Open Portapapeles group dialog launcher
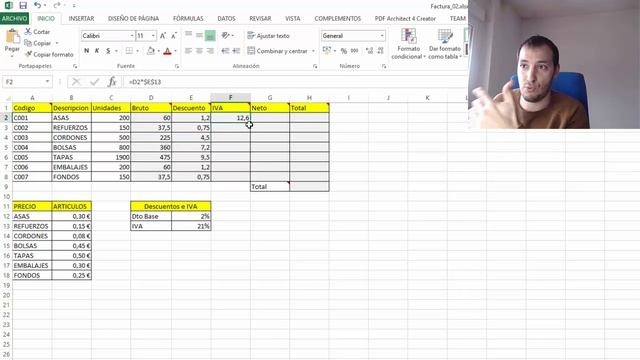 coord(75,66)
